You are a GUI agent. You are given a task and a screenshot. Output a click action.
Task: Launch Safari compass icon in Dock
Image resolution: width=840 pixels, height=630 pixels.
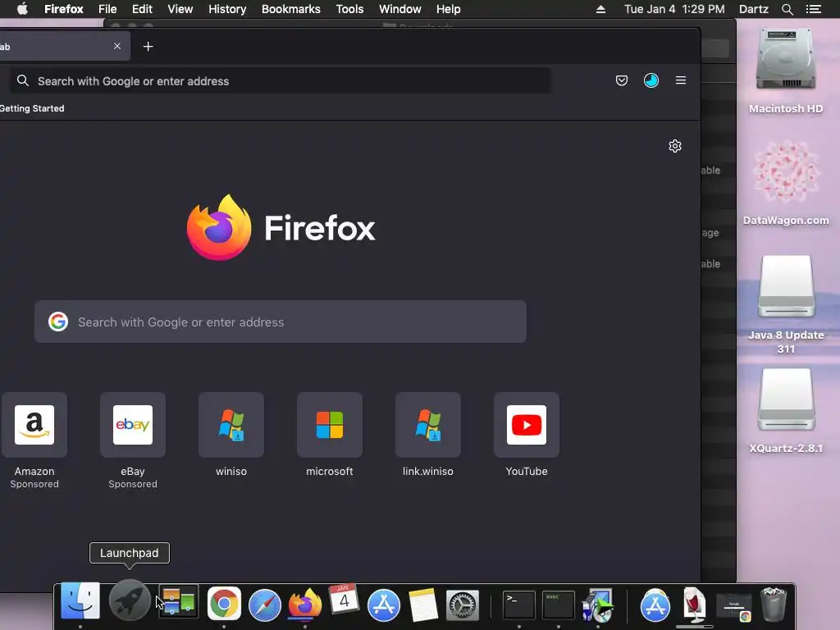coord(265,605)
